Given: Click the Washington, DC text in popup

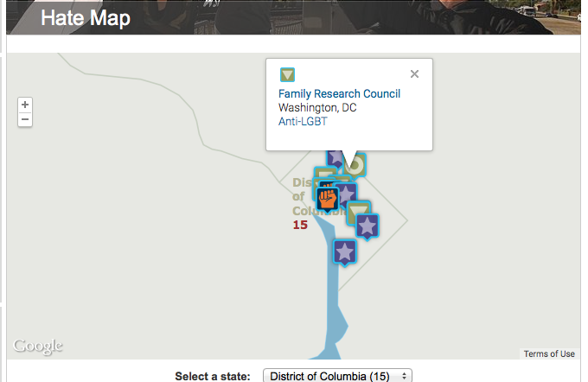Looking at the screenshot, I should pos(317,107).
